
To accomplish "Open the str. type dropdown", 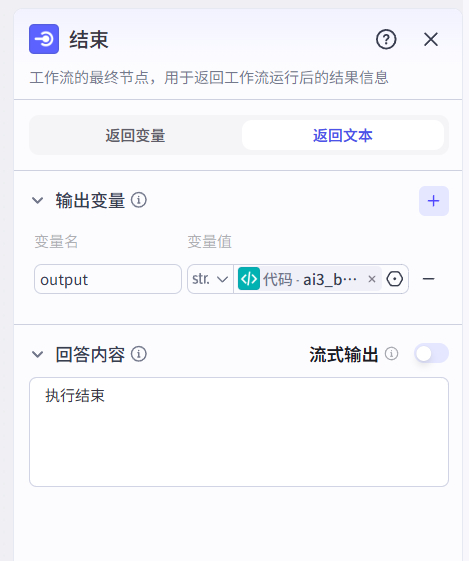I will click(210, 279).
